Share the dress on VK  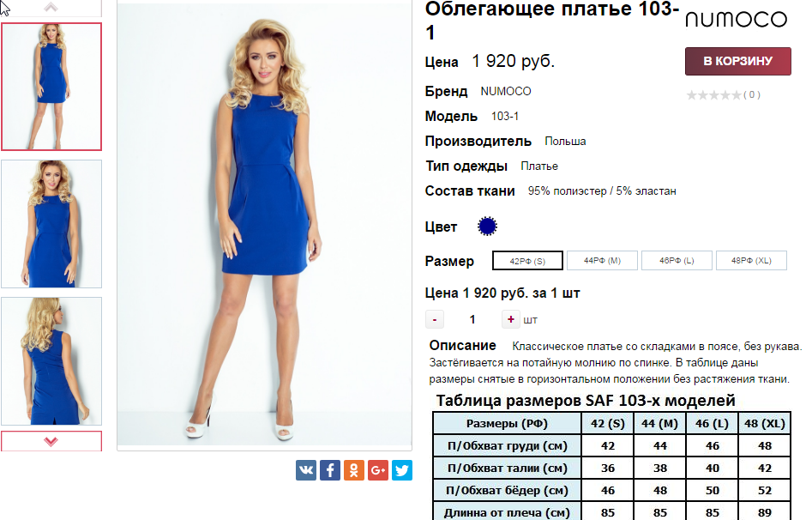pos(306,470)
